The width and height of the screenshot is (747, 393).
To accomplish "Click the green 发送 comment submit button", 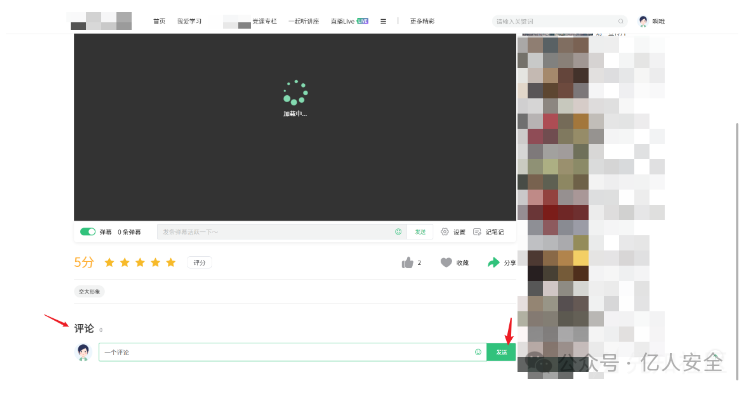I will pyautogui.click(x=501, y=352).
